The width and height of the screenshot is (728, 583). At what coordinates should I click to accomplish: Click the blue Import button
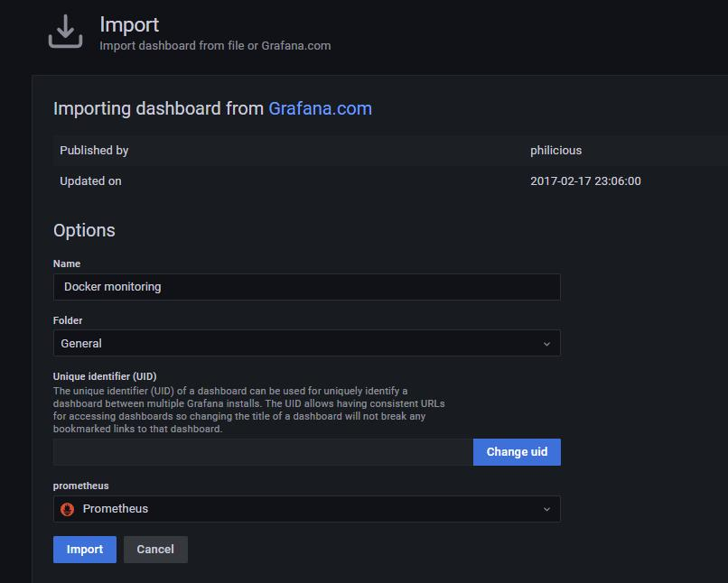pyautogui.click(x=85, y=550)
